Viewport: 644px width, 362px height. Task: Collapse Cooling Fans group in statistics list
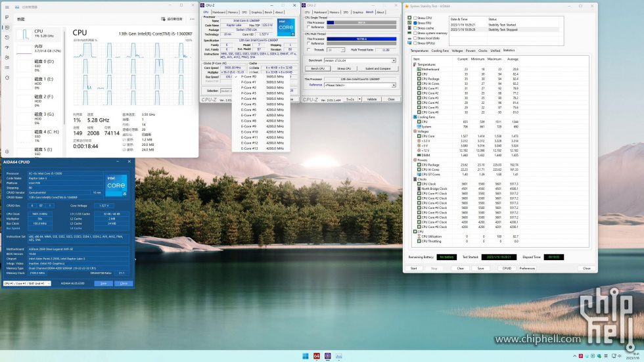pyautogui.click(x=415, y=117)
